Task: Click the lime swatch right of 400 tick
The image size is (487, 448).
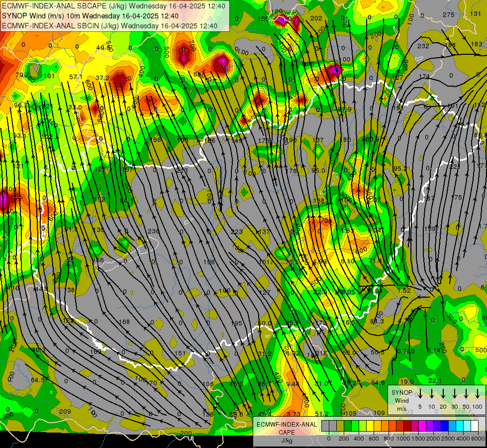Action: (x=363, y=426)
